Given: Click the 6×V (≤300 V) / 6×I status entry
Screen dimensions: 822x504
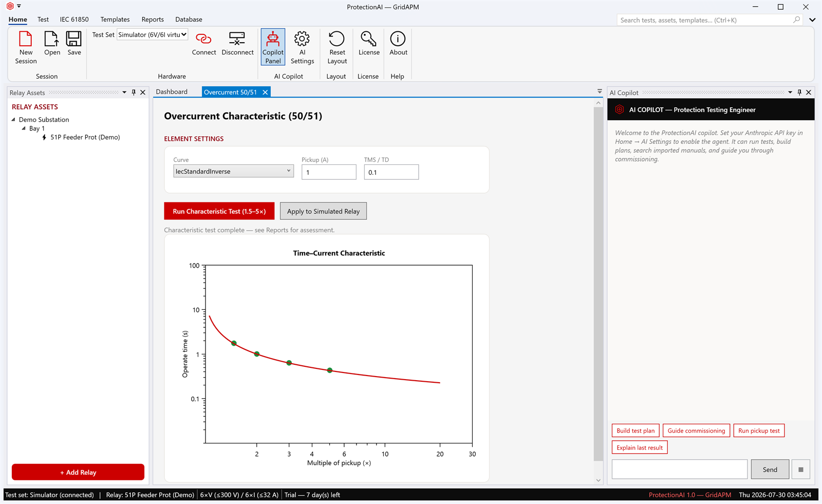Looking at the screenshot, I should point(239,495).
